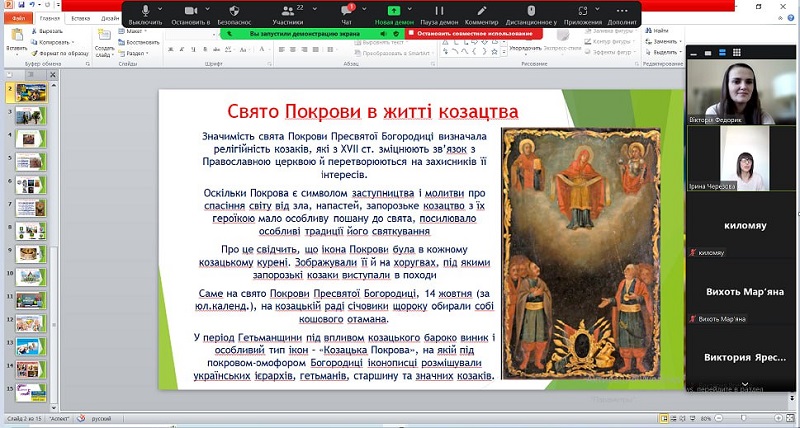Toggle shared audio speaker in green banner
Viewport: 800px width, 428px height.
[x=384, y=34]
